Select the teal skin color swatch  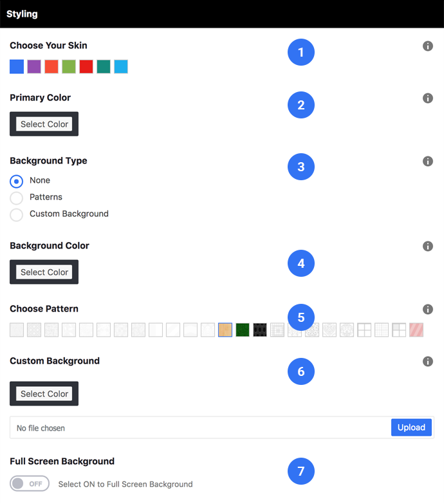pos(104,66)
